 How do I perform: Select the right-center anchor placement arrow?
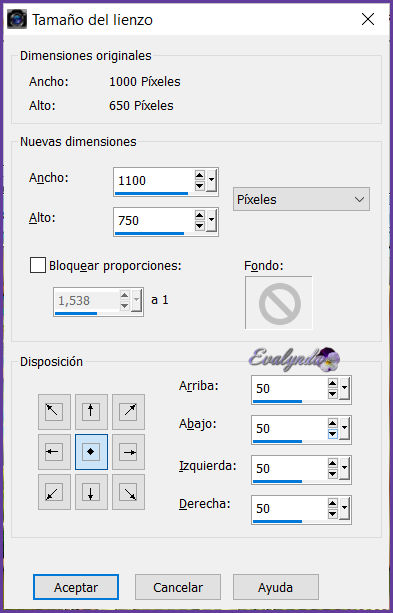coord(128,452)
